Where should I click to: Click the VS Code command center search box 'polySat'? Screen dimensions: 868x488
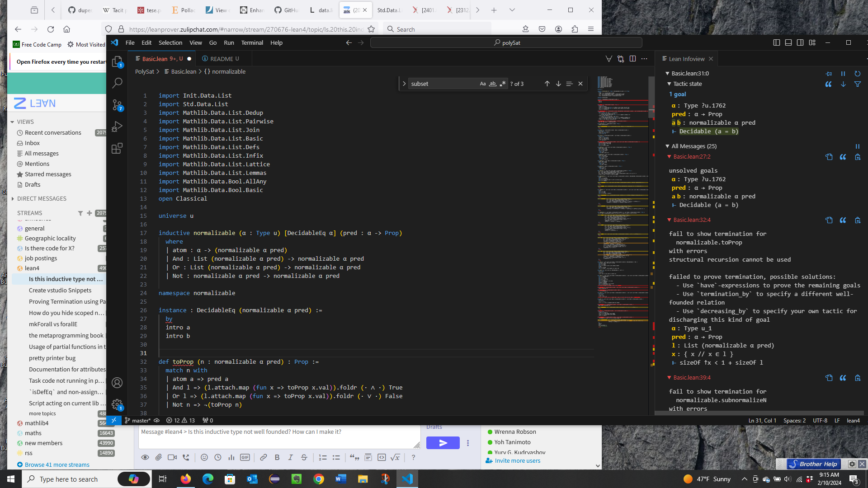(x=506, y=42)
